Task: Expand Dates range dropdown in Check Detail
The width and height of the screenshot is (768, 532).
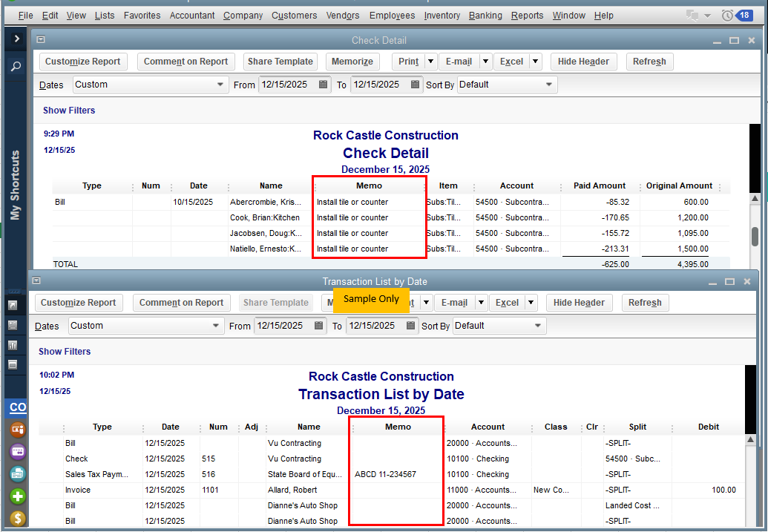Action: pos(220,85)
